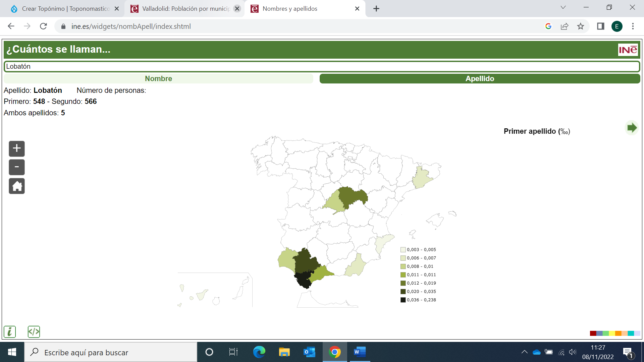Screen dimensions: 644x362
Task: Reset map to home view
Action: click(17, 186)
